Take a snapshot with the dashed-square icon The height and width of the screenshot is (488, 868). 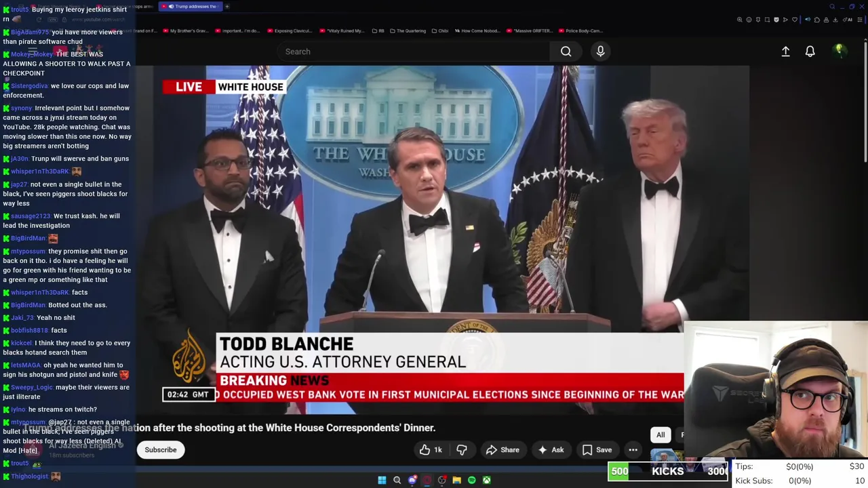coord(767,20)
